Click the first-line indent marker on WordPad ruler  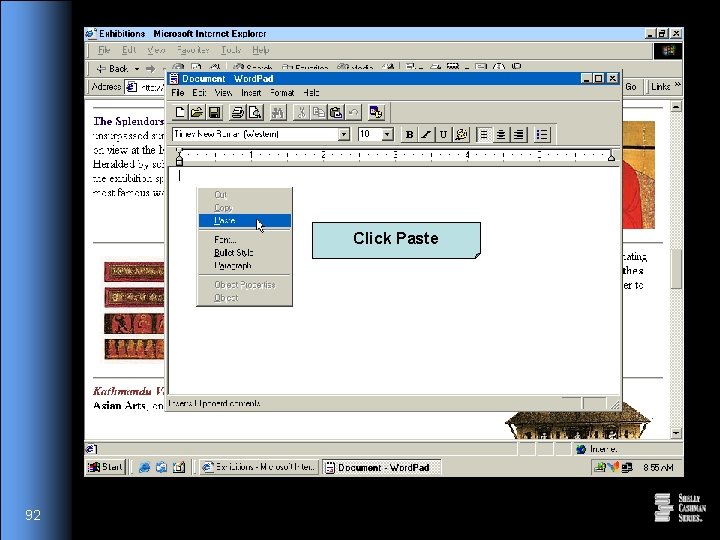coord(180,151)
